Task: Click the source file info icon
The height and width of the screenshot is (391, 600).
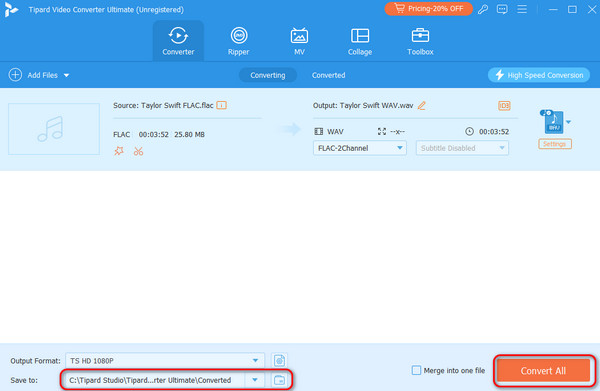Action: coord(222,105)
